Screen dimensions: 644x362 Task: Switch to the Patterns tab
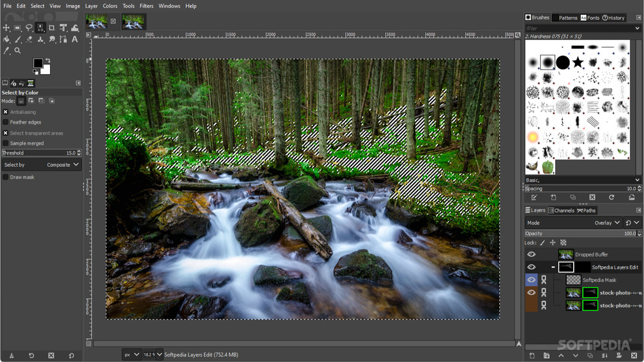tap(564, 17)
